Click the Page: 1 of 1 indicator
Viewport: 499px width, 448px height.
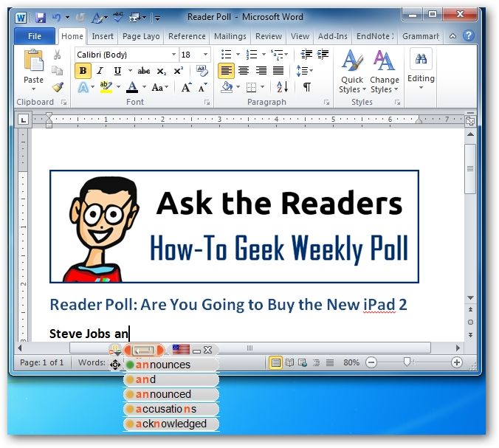(x=41, y=362)
